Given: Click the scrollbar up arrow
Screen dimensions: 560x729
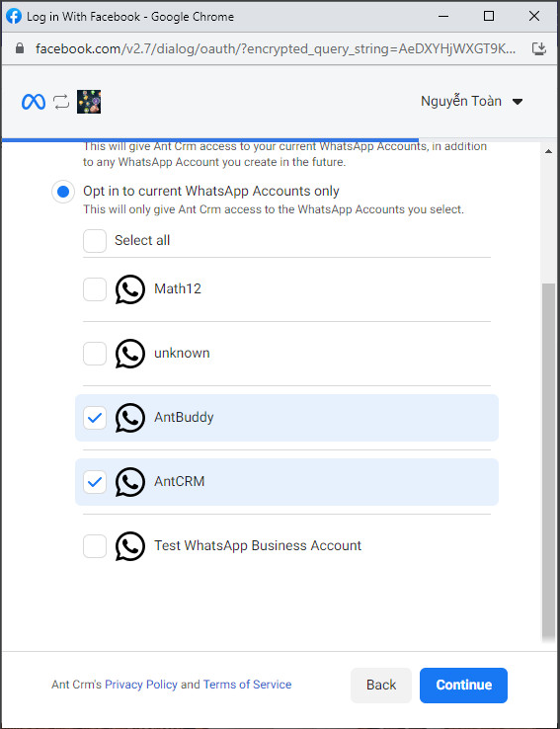Looking at the screenshot, I should (548, 151).
